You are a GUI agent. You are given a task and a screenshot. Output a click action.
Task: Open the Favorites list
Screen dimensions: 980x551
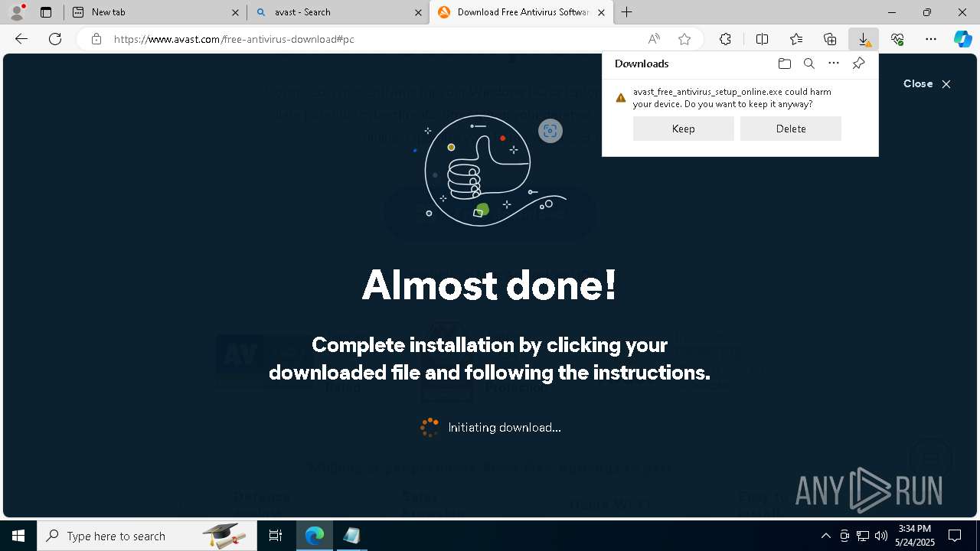(x=796, y=39)
